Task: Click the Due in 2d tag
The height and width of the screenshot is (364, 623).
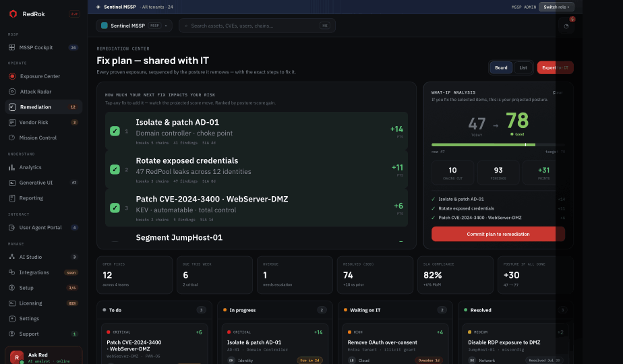Action: [x=309, y=361]
